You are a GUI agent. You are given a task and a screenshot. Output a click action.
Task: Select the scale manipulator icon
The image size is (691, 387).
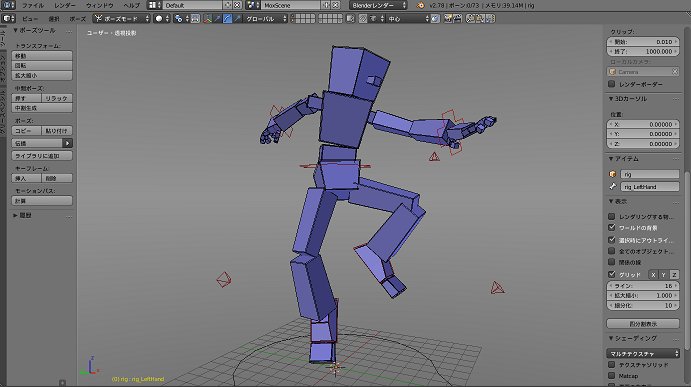point(237,19)
